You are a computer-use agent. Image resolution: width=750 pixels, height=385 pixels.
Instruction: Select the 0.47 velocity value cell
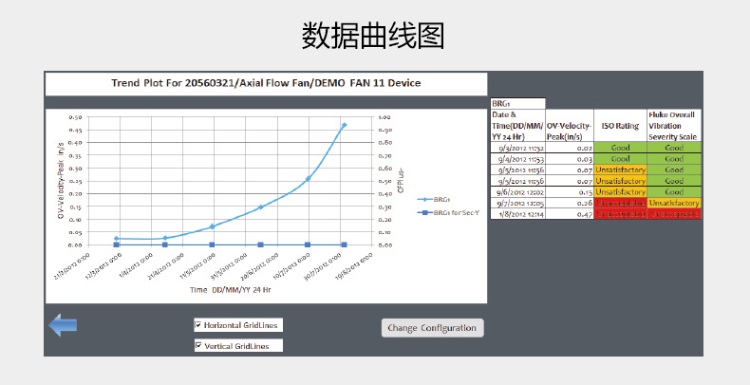pos(570,214)
